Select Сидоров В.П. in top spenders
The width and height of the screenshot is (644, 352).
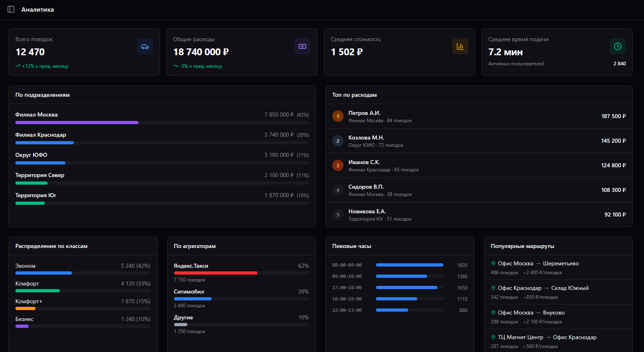pos(478,190)
